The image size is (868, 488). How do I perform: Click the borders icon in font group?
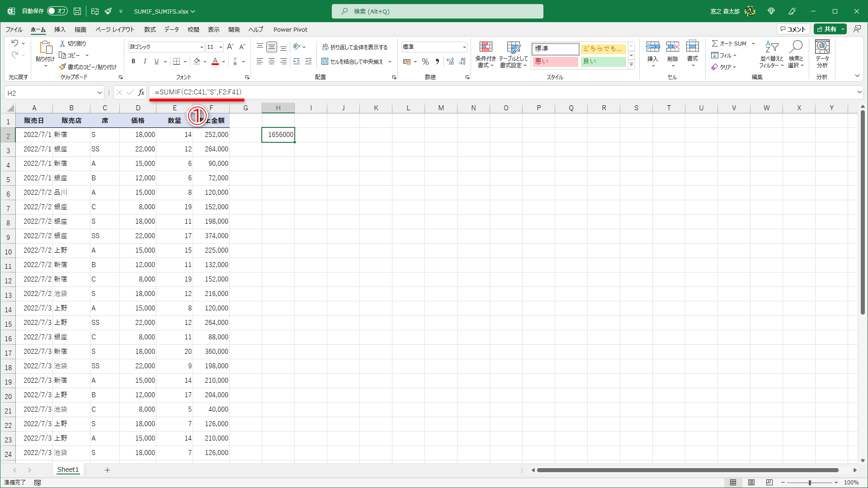click(177, 61)
